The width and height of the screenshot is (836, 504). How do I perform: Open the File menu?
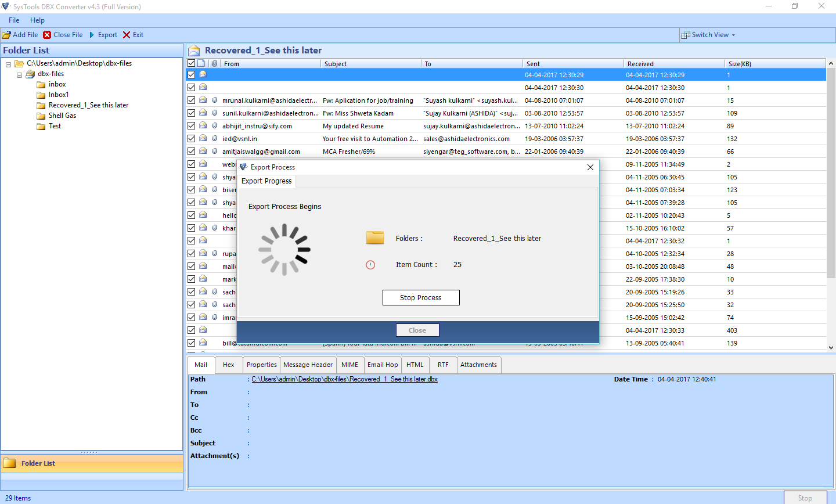click(x=14, y=20)
